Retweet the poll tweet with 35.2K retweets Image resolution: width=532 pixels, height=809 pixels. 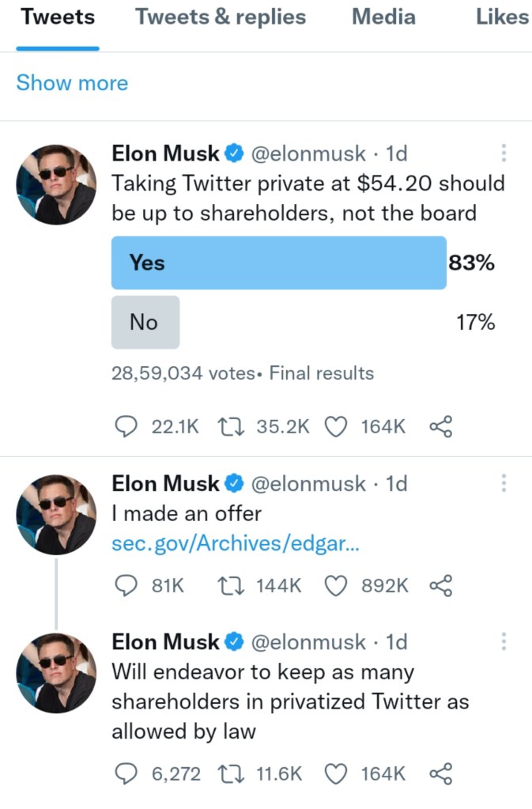229,427
